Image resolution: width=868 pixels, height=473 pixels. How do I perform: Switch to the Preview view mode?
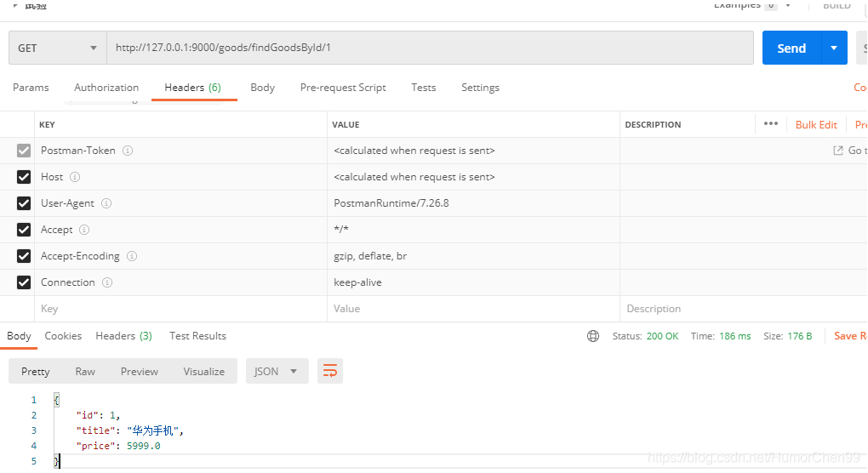140,371
